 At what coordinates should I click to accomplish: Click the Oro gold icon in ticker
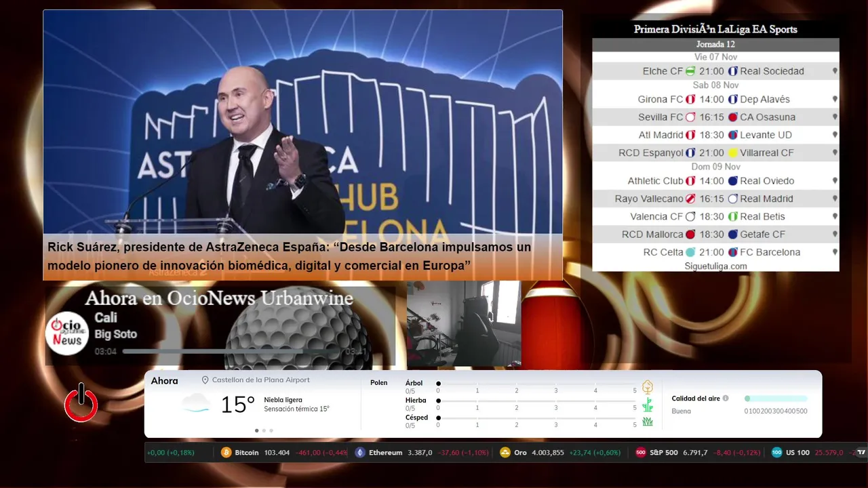[x=505, y=452]
